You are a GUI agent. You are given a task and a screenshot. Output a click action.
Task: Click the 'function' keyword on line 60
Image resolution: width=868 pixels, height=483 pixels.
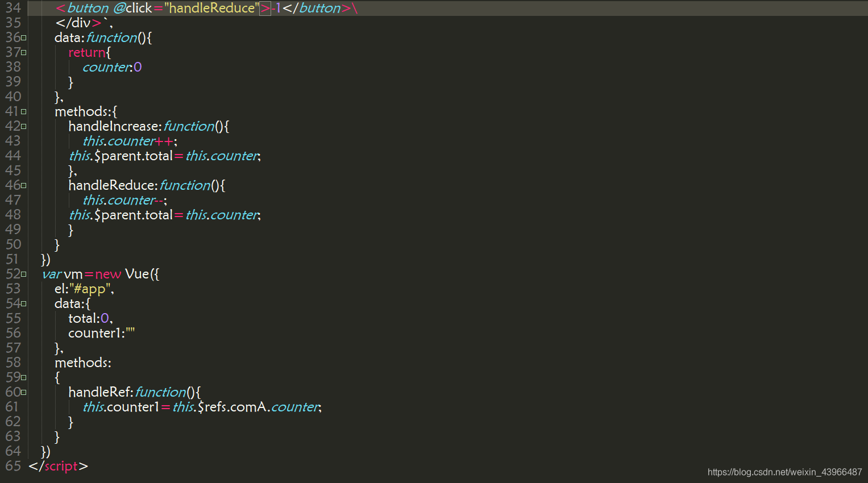pos(160,392)
